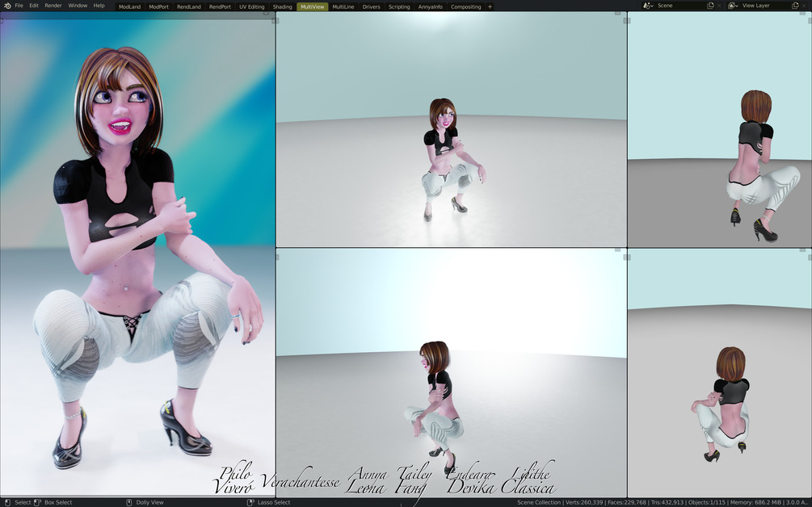The width and height of the screenshot is (812, 507).
Task: Click the Blender logo icon
Action: (x=6, y=6)
